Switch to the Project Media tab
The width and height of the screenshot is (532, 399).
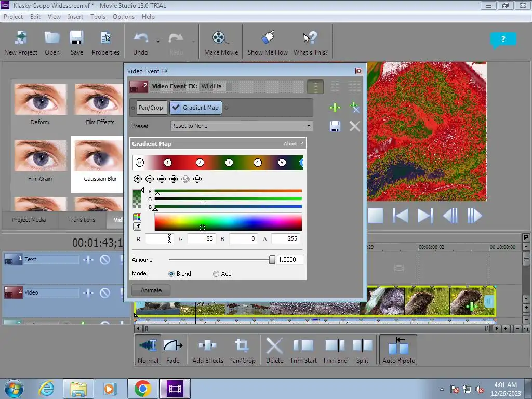[x=29, y=220]
